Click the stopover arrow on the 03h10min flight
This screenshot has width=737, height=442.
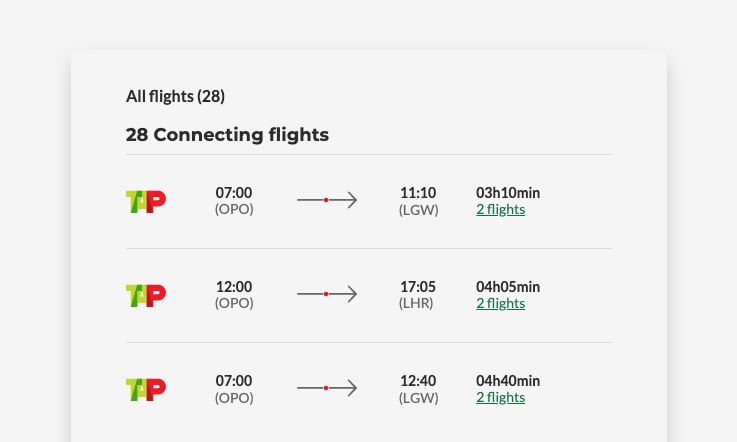[x=327, y=200]
